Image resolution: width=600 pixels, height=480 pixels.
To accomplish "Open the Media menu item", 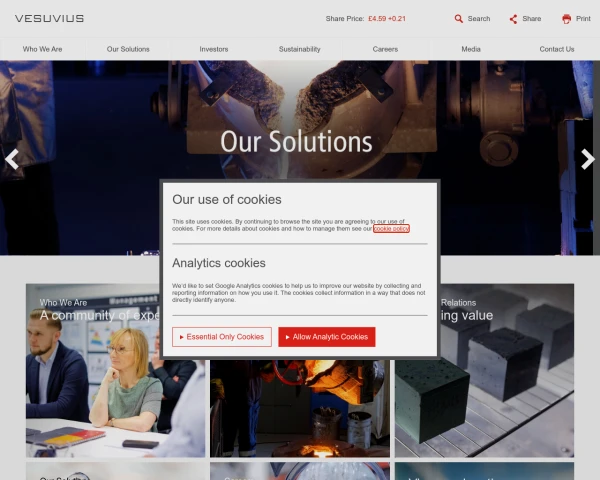I will (x=471, y=49).
